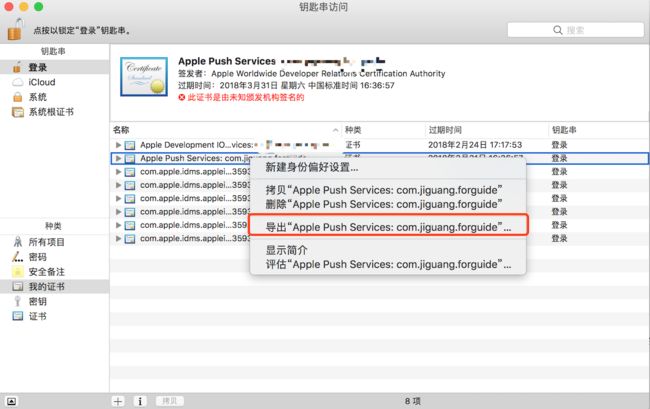Choose 删除 "Apple Push Services" menu item

(x=388, y=204)
